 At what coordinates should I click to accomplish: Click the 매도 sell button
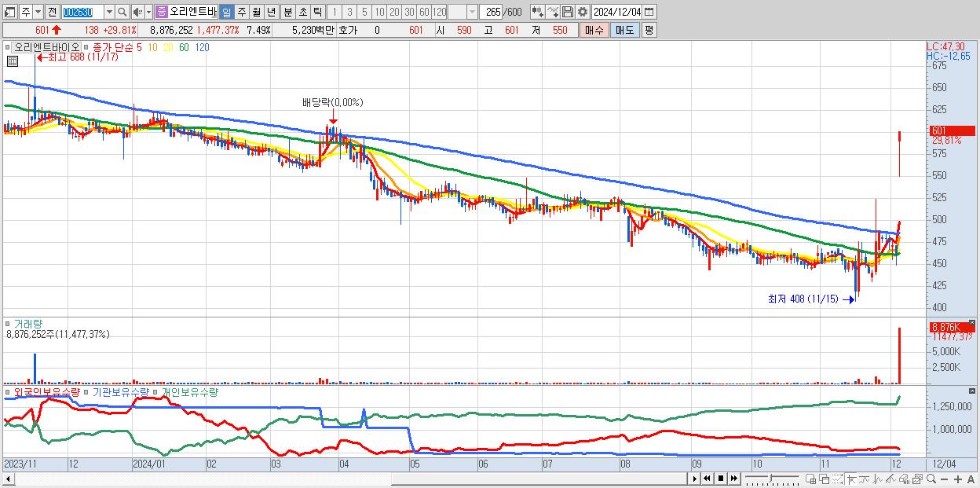coord(625,30)
